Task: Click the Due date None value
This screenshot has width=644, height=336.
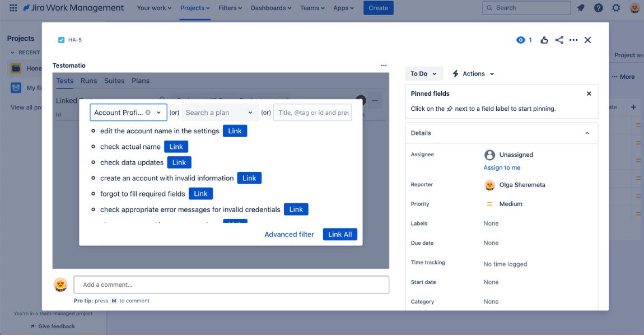Action: pos(491,242)
